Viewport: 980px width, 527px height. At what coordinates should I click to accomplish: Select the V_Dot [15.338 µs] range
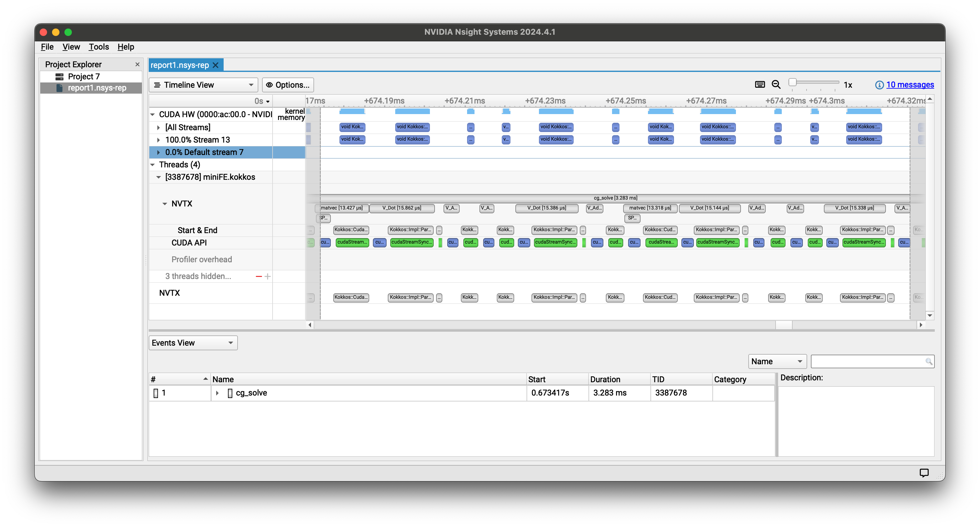coord(855,208)
